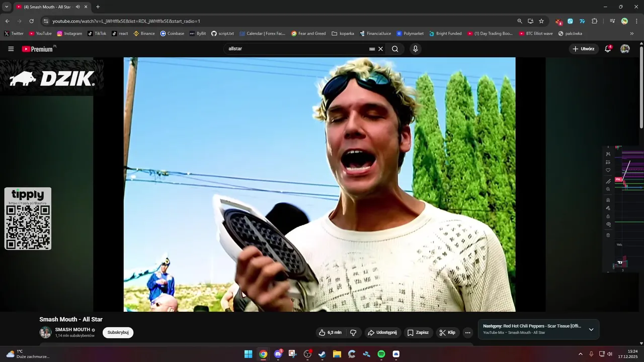644x362 pixels.
Task: Click the trash icon in chart overlay
Action: point(608,235)
